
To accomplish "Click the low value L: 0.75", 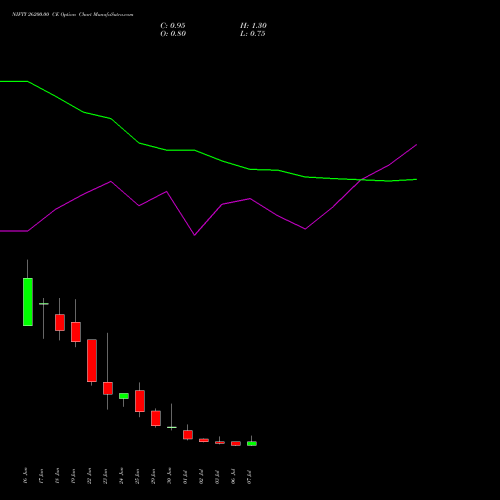I will [253, 34].
